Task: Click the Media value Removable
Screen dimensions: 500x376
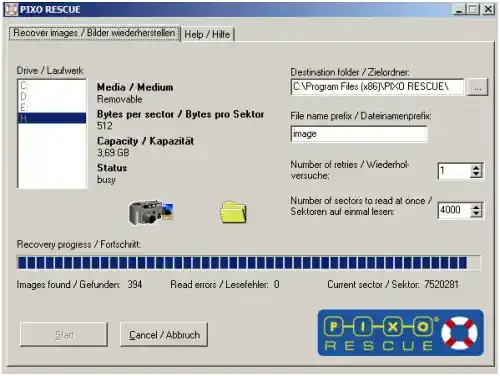Action: pyautogui.click(x=119, y=99)
